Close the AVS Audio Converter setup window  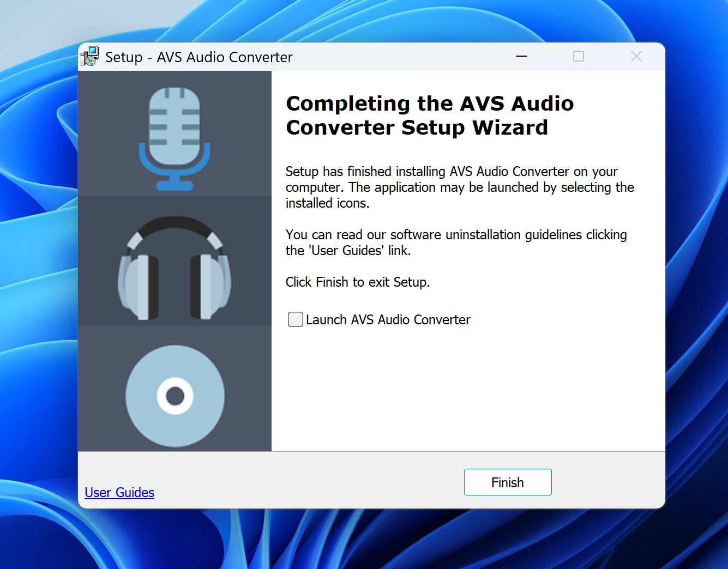(636, 57)
